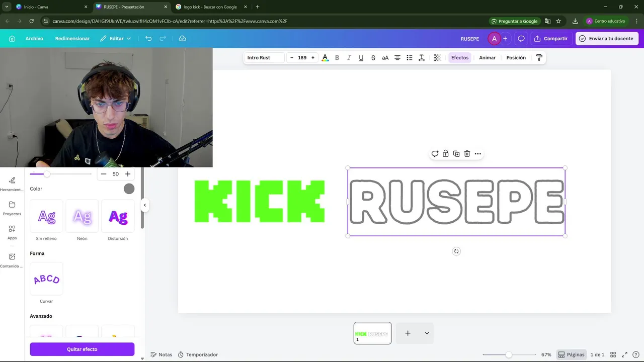Click the comment icon above selected text
This screenshot has height=362, width=644.
[435, 154]
